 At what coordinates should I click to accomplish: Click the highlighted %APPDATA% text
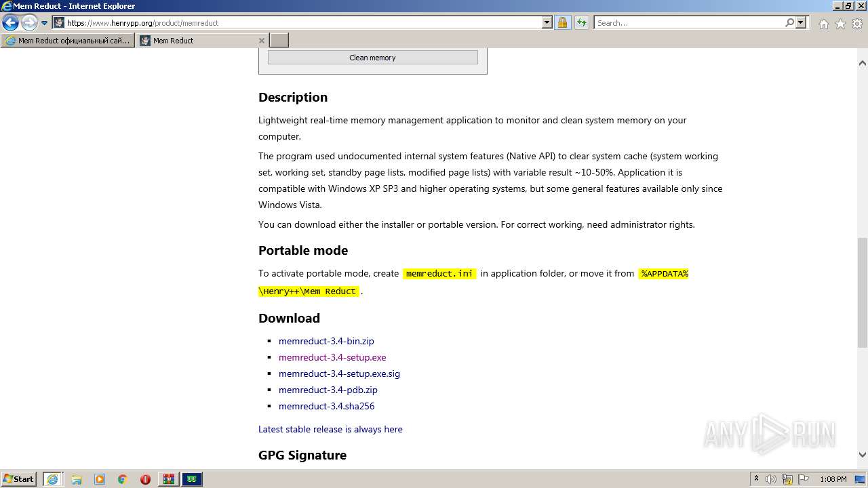point(664,273)
